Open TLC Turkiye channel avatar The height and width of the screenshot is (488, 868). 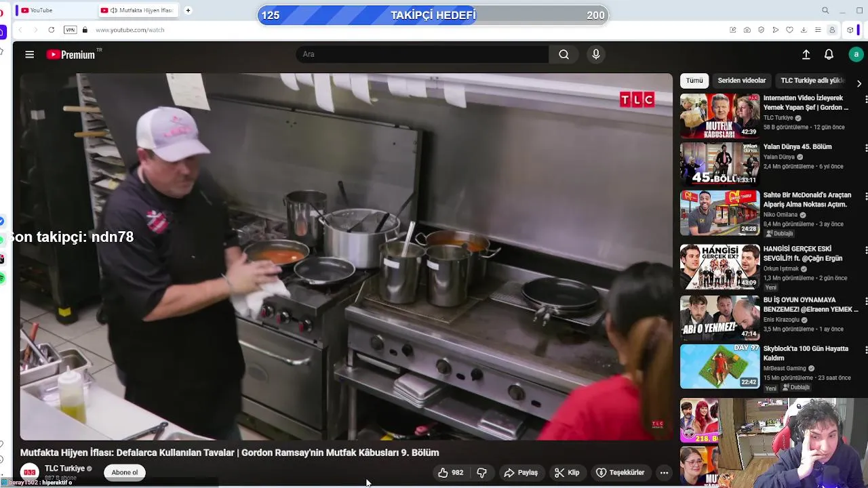coord(29,472)
